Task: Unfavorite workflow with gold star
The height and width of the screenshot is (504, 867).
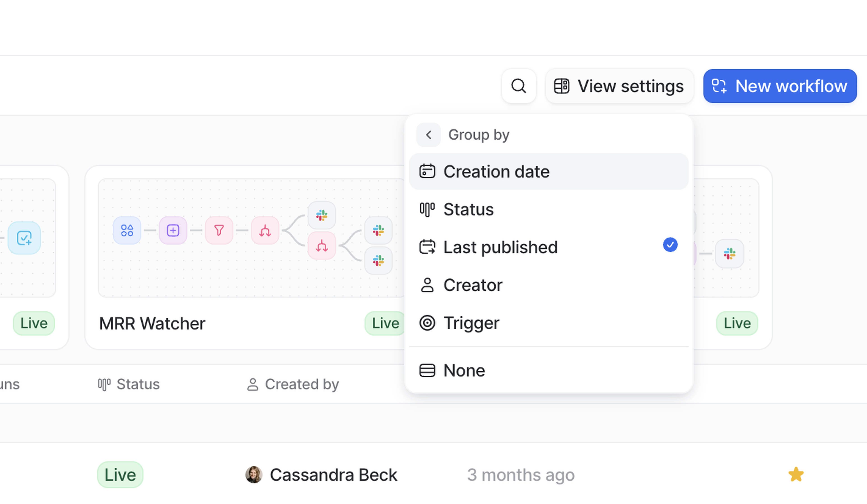Action: coord(796,474)
